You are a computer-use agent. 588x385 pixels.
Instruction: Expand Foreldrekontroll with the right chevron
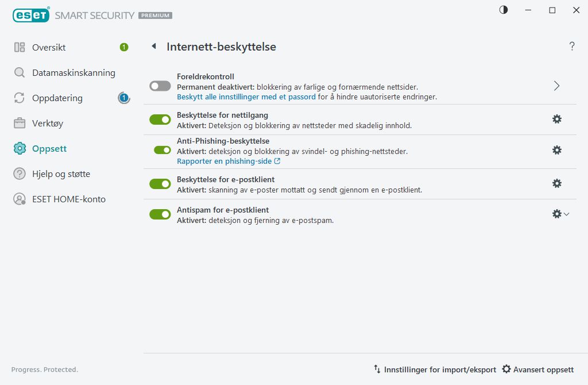click(556, 86)
